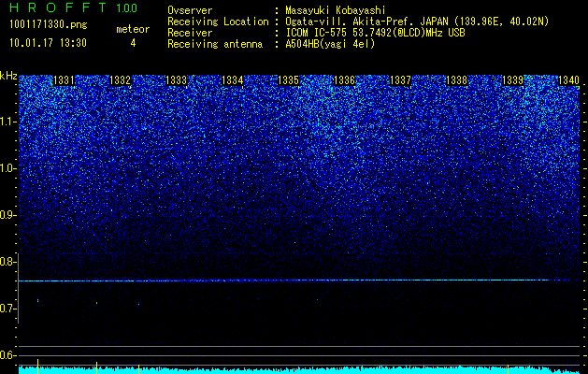The image size is (588, 374).
Task: Click the 'Ovserver' field label
Action: point(190,10)
